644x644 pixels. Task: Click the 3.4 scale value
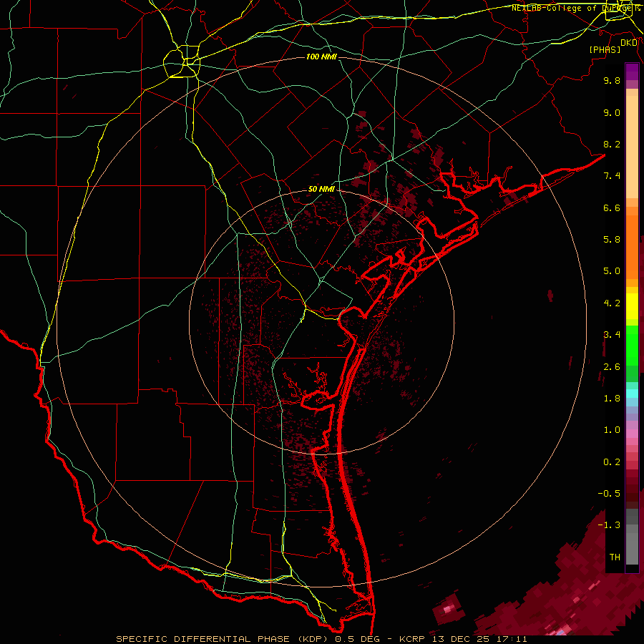click(612, 335)
